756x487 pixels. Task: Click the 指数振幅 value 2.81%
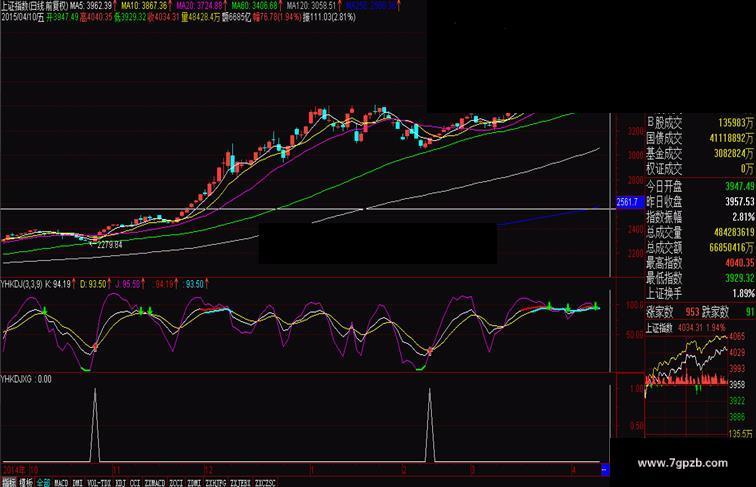pos(743,217)
